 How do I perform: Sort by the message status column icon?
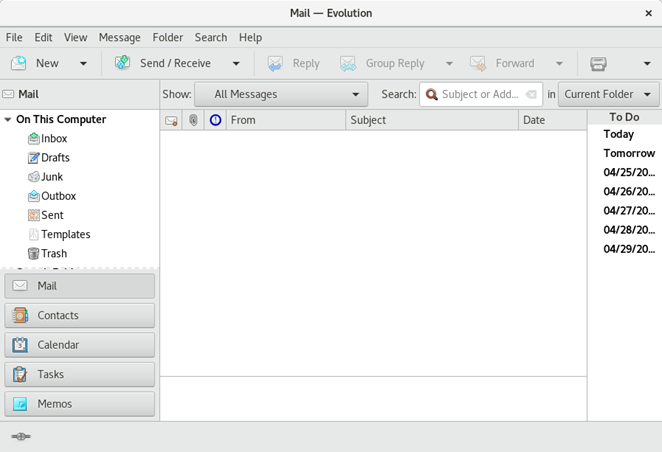(171, 120)
